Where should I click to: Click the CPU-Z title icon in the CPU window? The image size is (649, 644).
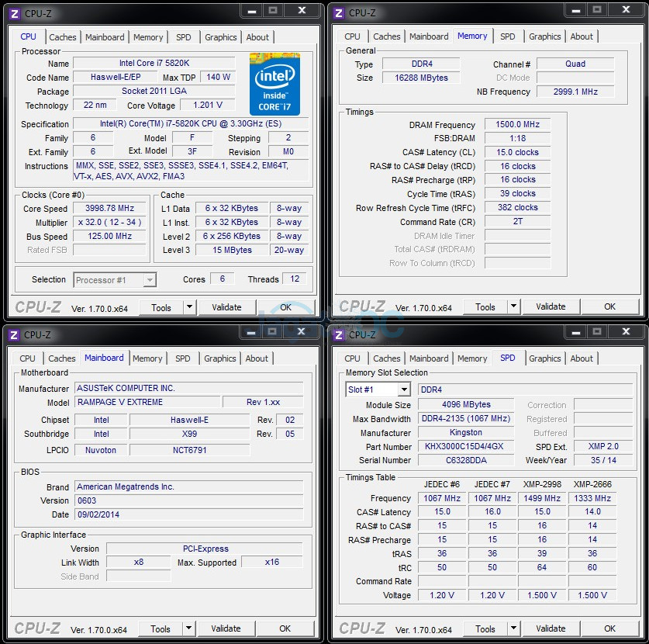[x=15, y=14]
